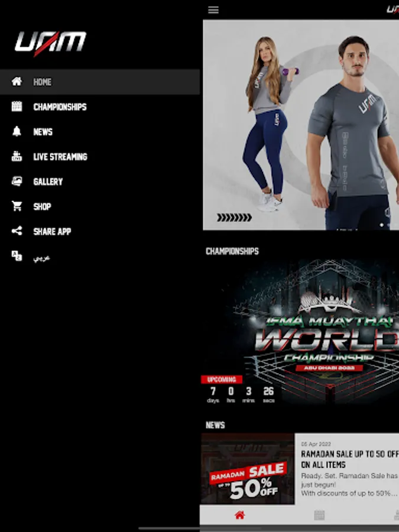
Task: Click the white carousel dot on promo banner
Action: (381, 225)
